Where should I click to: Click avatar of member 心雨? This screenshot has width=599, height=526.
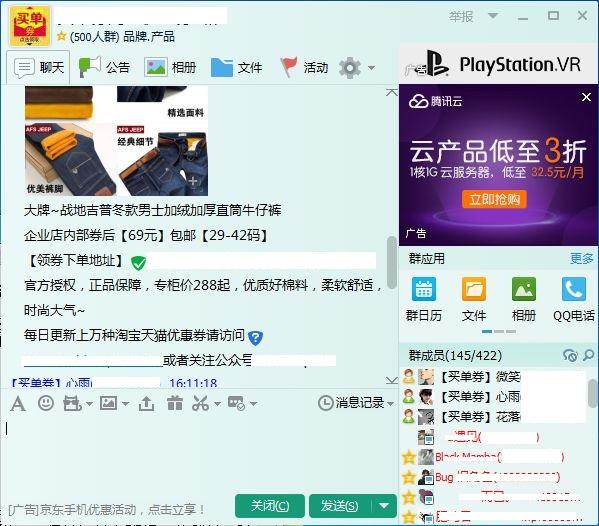click(426, 397)
